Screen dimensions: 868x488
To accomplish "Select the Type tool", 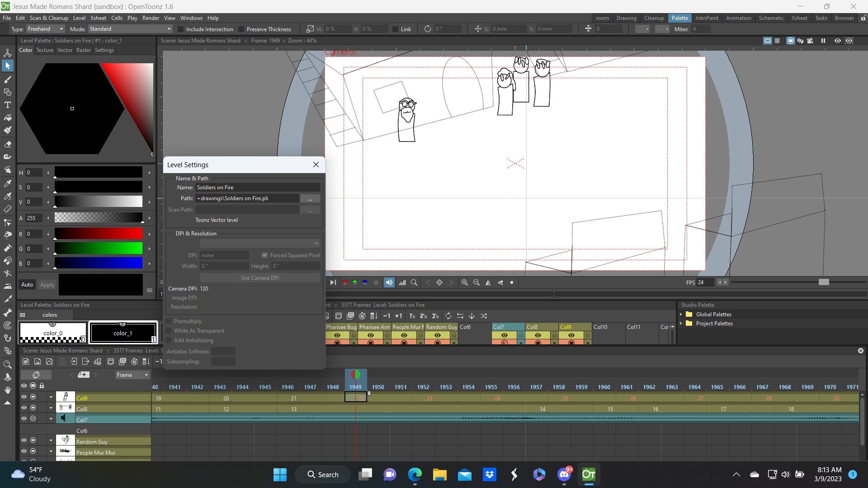I will [8, 105].
